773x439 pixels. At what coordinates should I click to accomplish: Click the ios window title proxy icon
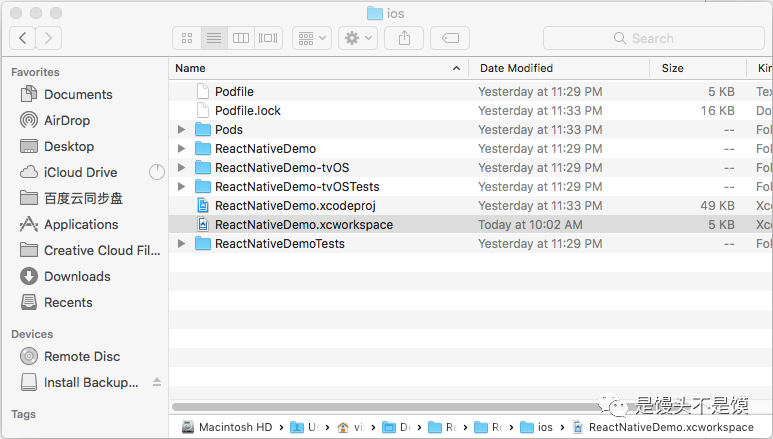(x=375, y=13)
